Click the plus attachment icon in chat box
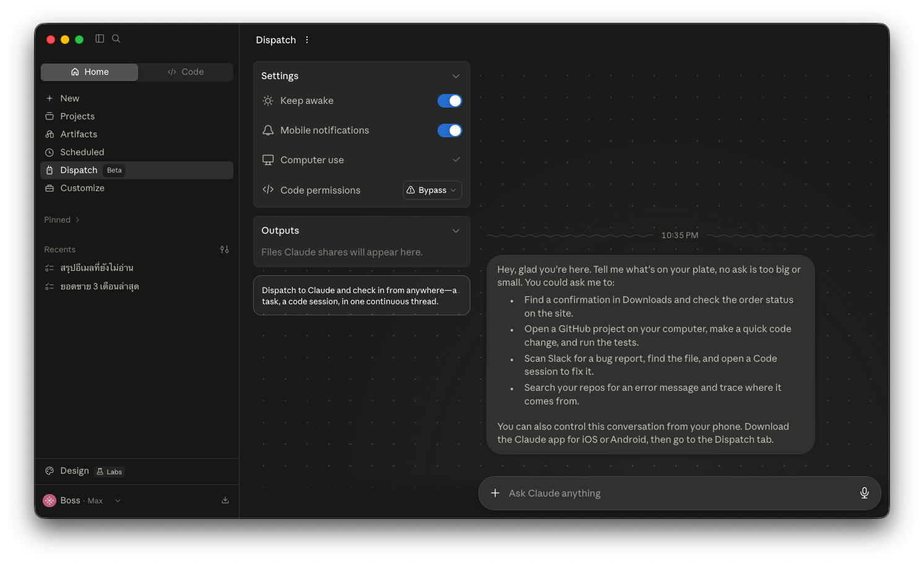Image resolution: width=924 pixels, height=564 pixels. click(495, 493)
